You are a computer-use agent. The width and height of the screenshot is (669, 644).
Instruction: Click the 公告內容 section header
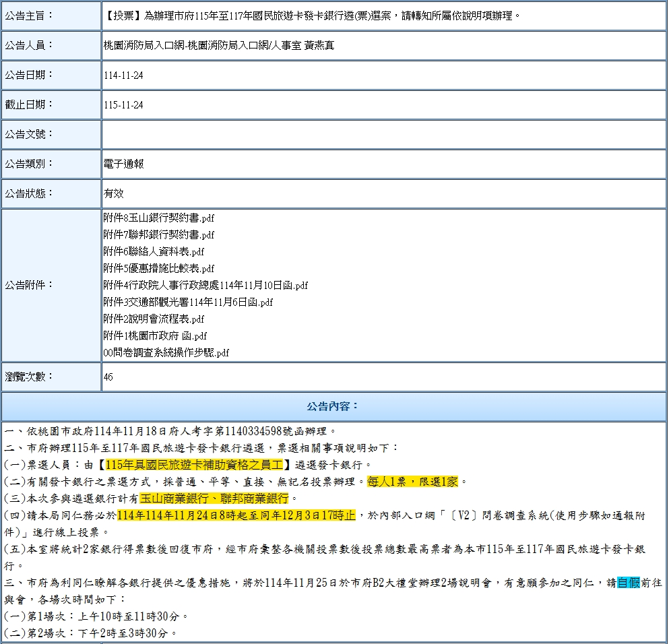[333, 407]
